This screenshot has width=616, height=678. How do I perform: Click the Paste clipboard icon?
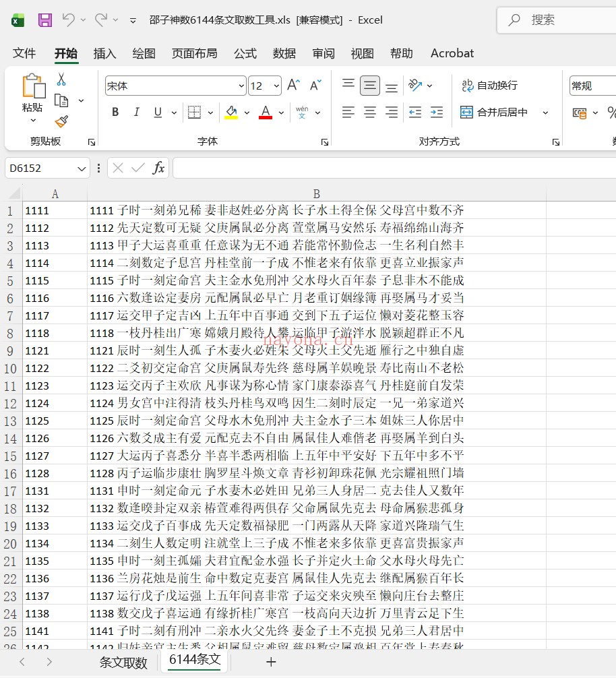[x=34, y=86]
